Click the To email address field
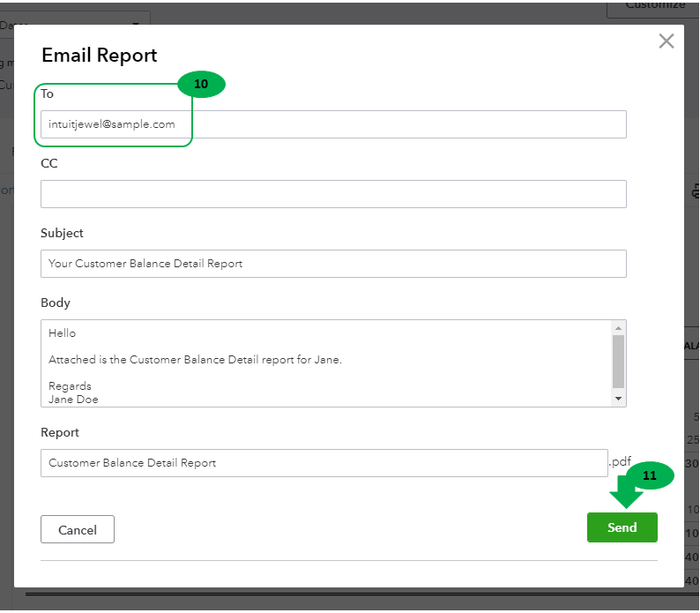Screen dimensions: 700x613 point(333,124)
